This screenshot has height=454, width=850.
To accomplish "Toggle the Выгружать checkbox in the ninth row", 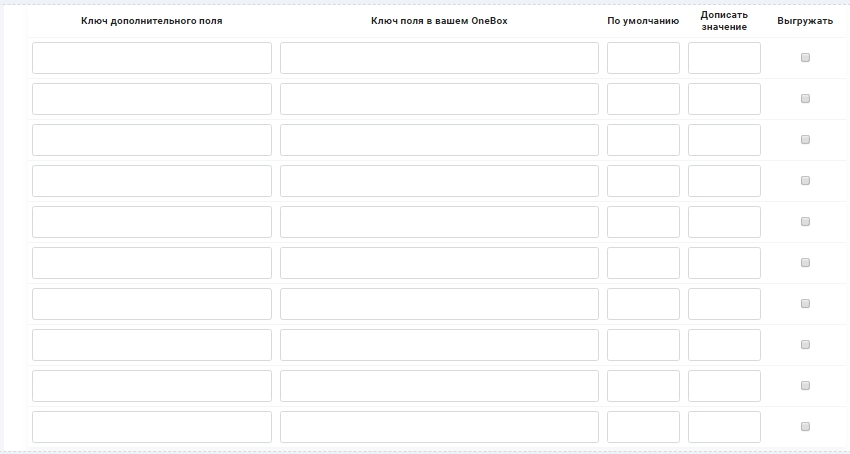I will 805,385.
